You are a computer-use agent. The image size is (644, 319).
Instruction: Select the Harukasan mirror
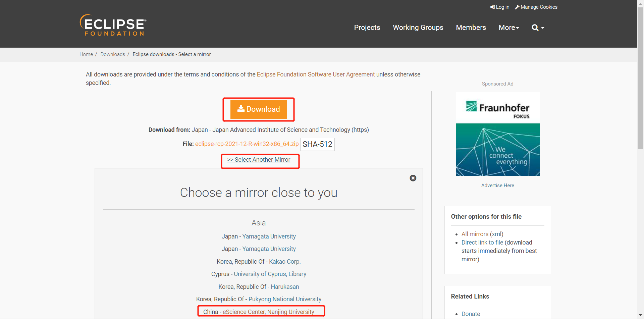[x=285, y=287]
